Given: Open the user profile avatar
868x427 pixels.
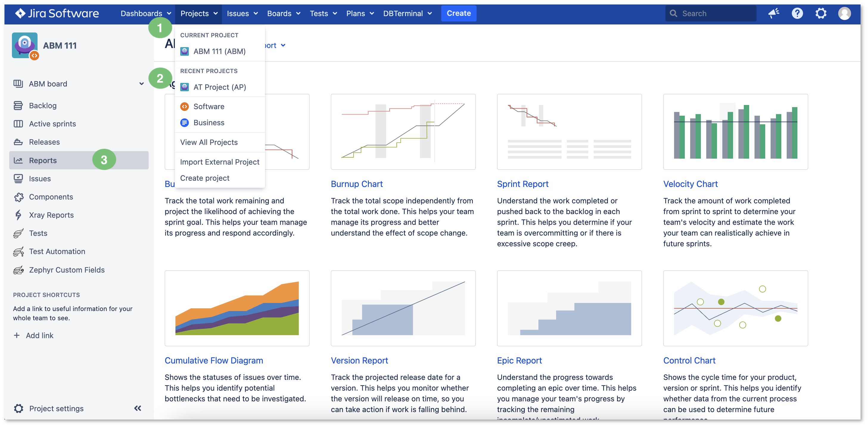Looking at the screenshot, I should pyautogui.click(x=844, y=13).
